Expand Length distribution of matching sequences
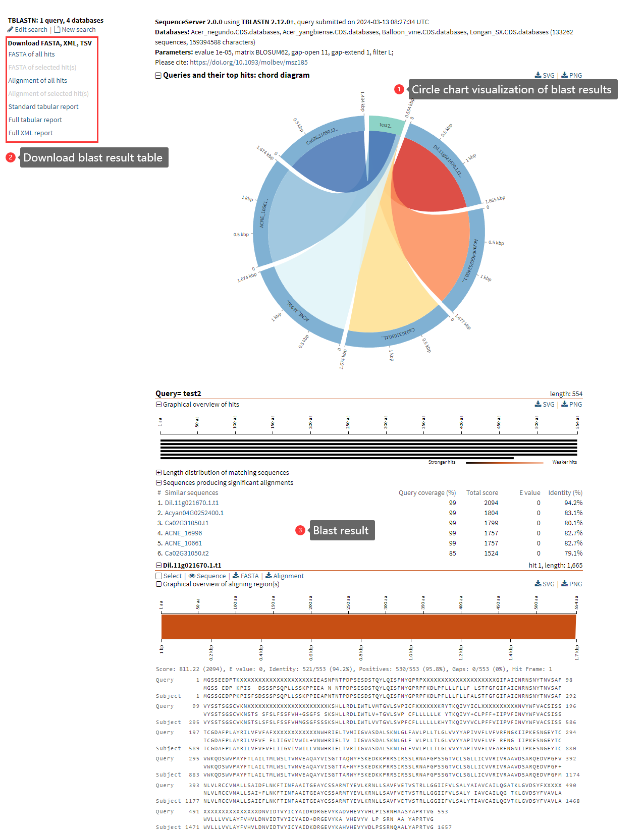This screenshot has height=832, width=644. [x=158, y=473]
